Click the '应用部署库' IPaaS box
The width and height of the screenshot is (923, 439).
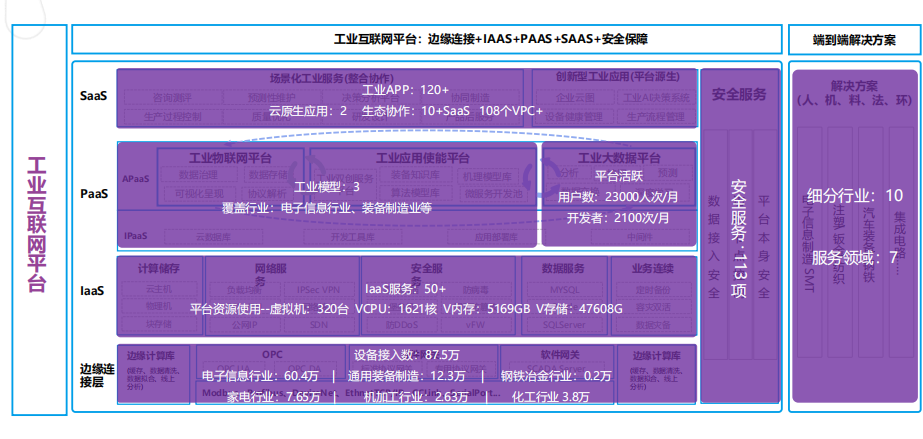click(495, 238)
